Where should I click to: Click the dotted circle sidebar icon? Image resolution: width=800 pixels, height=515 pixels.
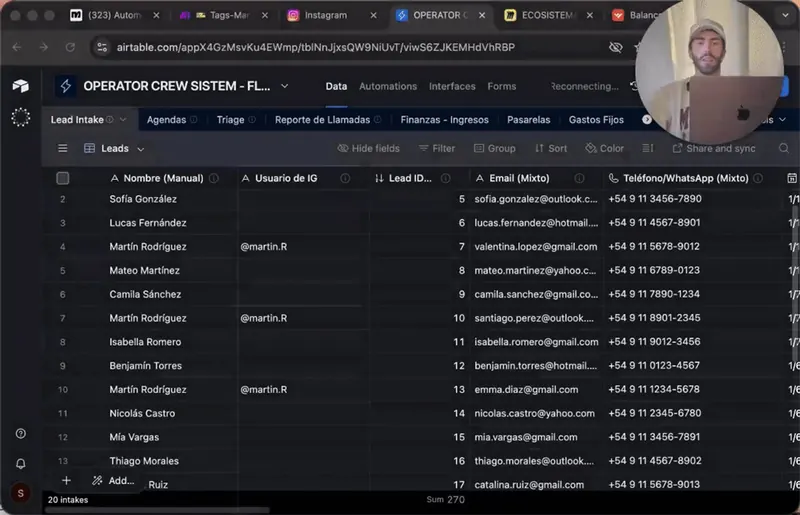pos(20,117)
